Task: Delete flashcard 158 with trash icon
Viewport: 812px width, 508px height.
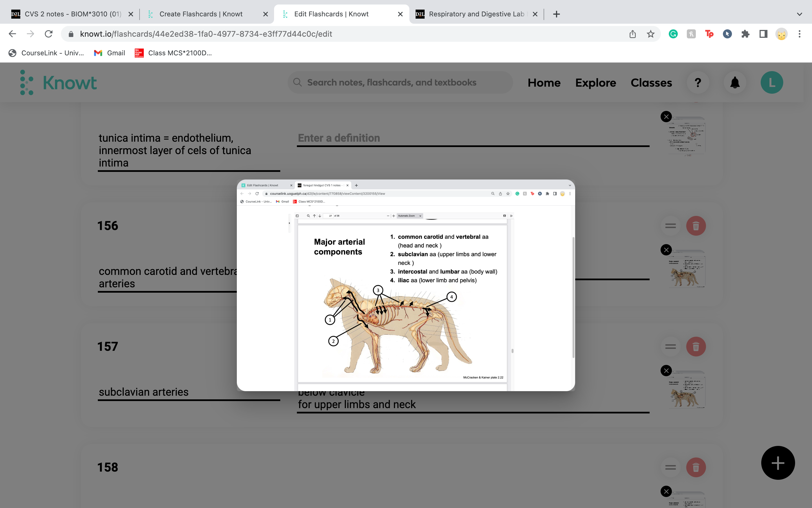Action: tap(696, 467)
